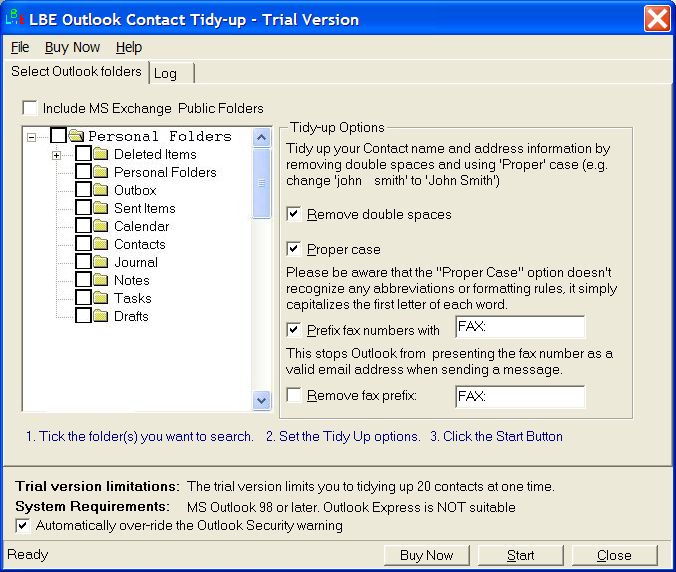
Task: Click the Journal folder icon
Action: point(100,262)
